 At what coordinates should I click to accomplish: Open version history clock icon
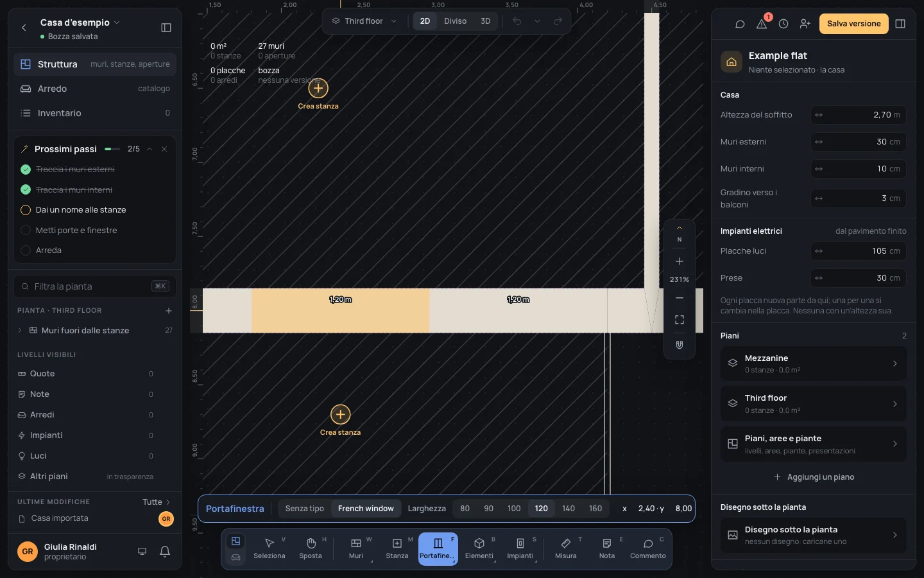pyautogui.click(x=783, y=24)
